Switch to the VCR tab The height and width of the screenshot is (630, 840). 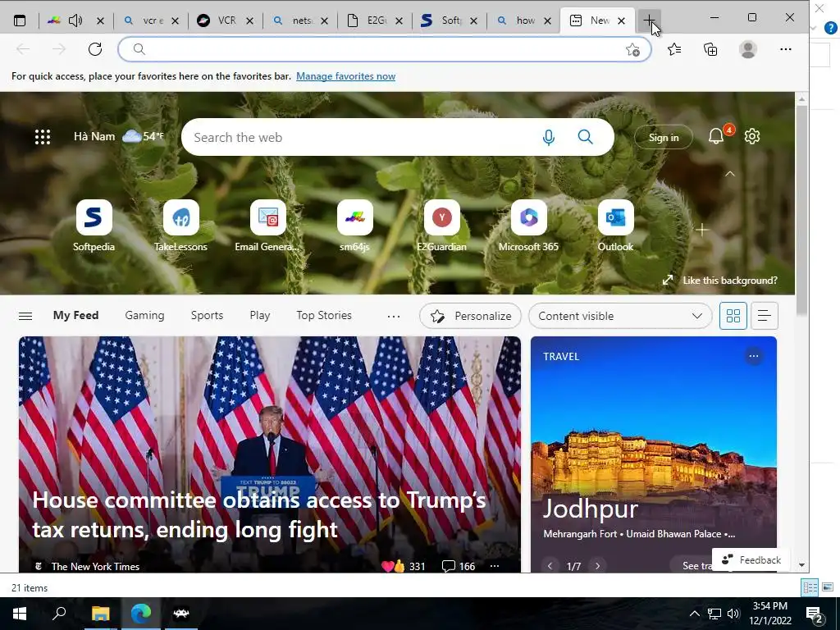(226, 21)
